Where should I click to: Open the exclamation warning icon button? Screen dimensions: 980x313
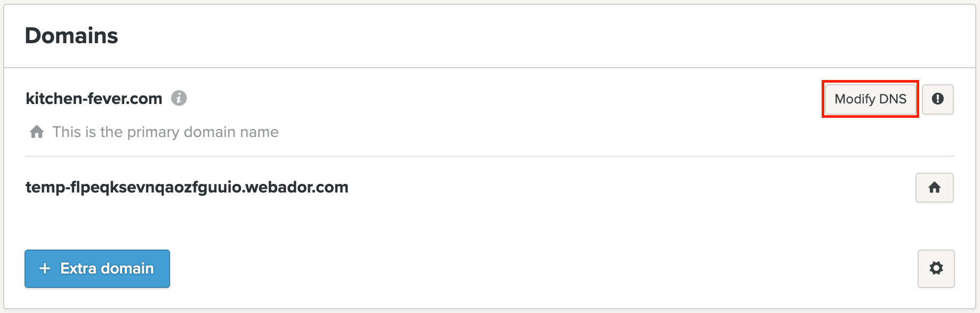click(x=937, y=99)
